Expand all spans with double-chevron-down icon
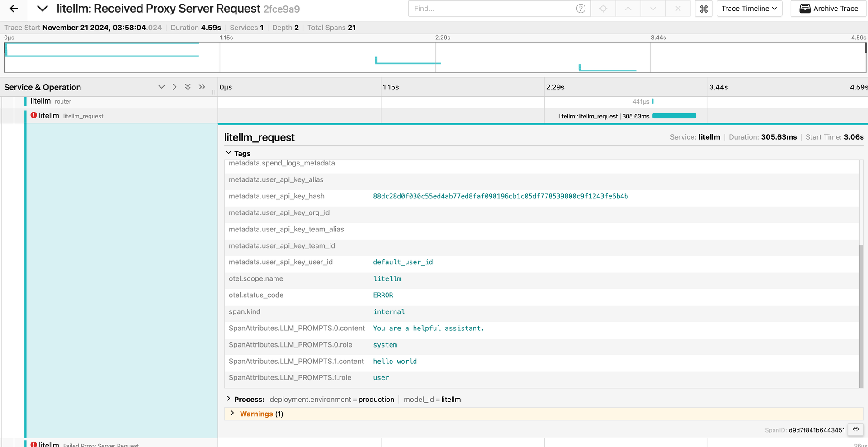The image size is (868, 447). [x=188, y=87]
